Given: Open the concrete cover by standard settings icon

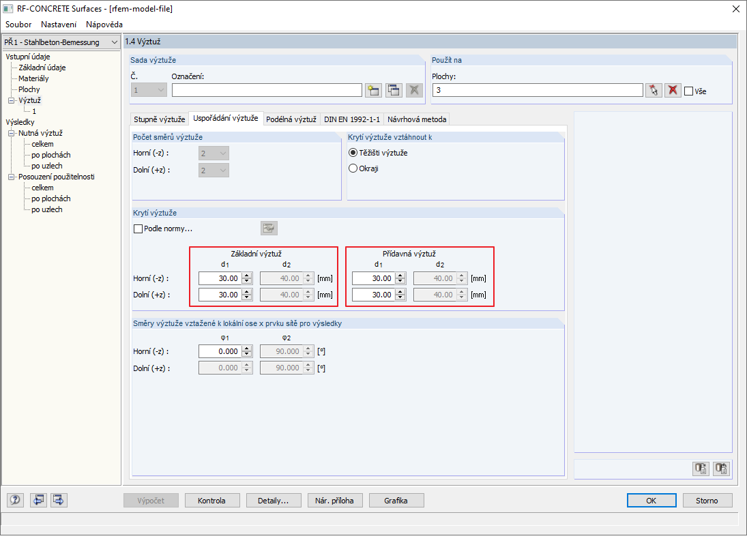Looking at the screenshot, I should pyautogui.click(x=269, y=228).
